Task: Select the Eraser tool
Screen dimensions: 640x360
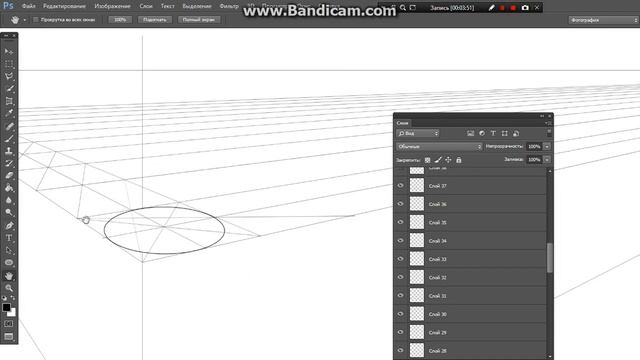Action: point(9,176)
